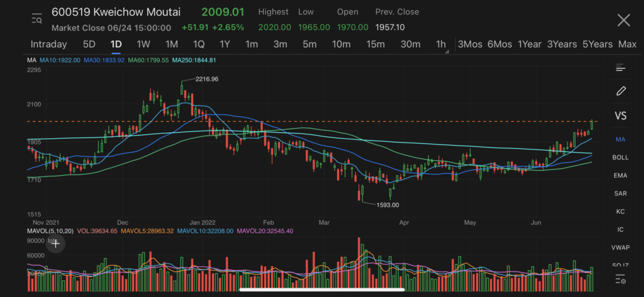Click the MA60:1799.55 legend value

click(x=148, y=60)
